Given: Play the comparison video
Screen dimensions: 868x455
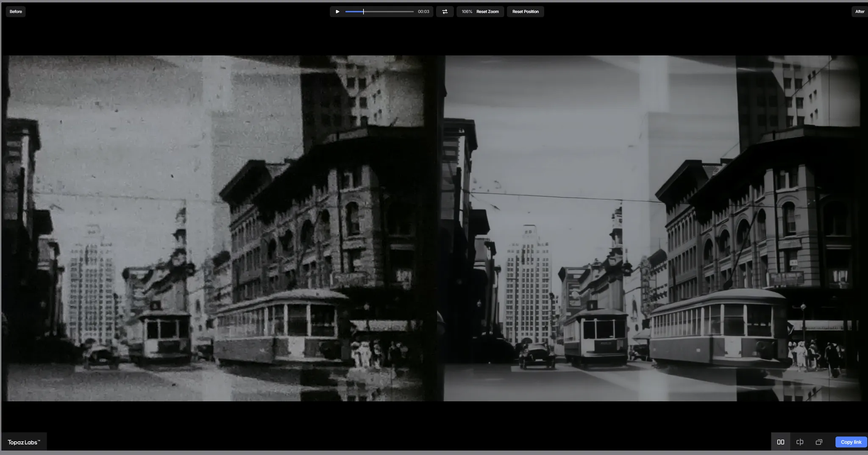Looking at the screenshot, I should (337, 11).
